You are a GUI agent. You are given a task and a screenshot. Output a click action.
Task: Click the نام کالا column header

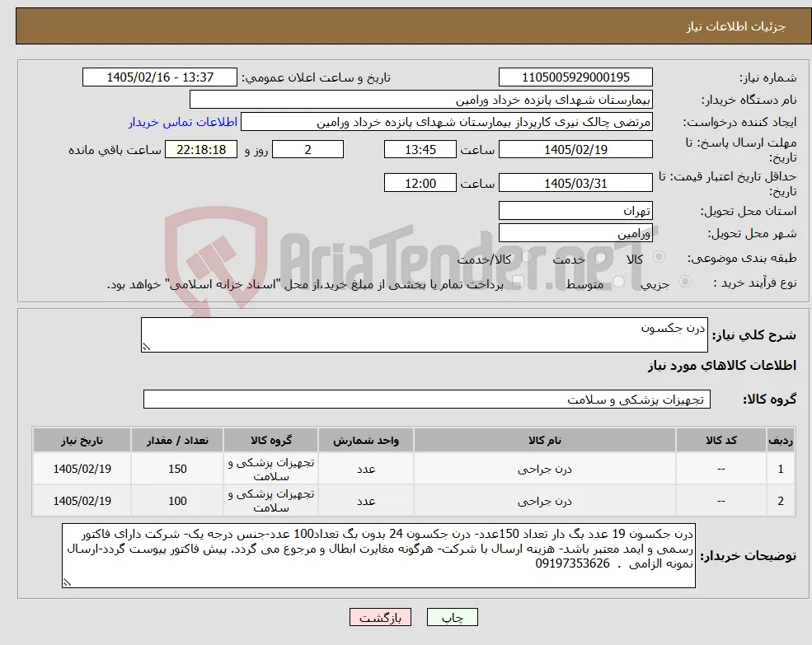(544, 441)
